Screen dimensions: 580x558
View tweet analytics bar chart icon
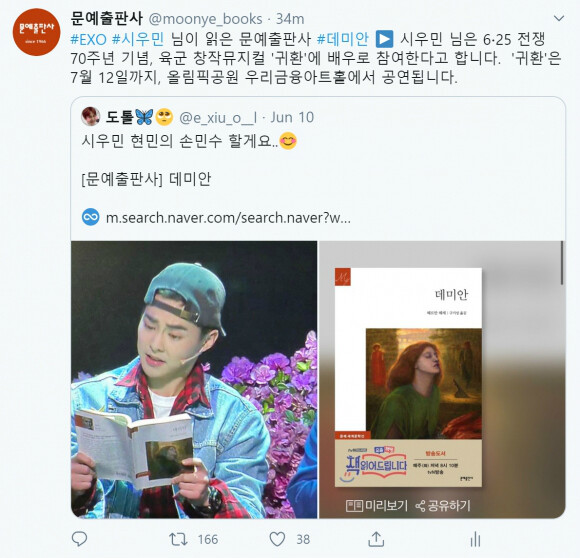[x=475, y=540]
